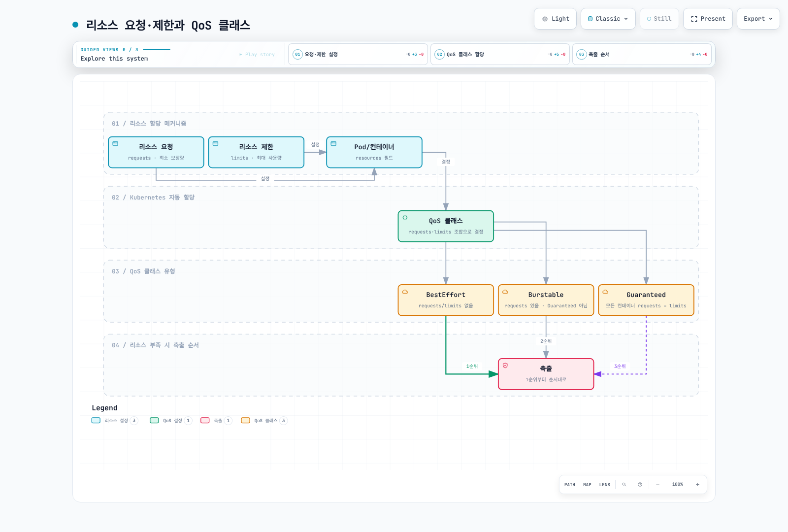Open the Export dropdown menu
Viewport: 788px width, 532px height.
coord(758,19)
